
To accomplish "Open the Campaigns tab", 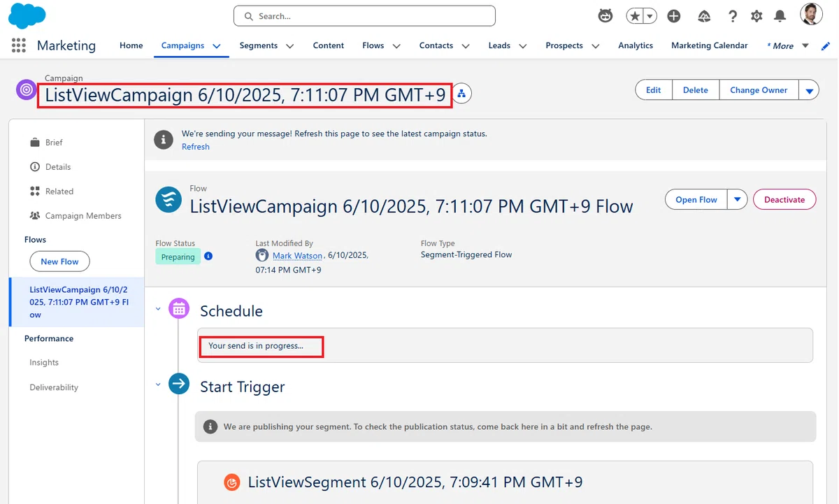I will (182, 45).
